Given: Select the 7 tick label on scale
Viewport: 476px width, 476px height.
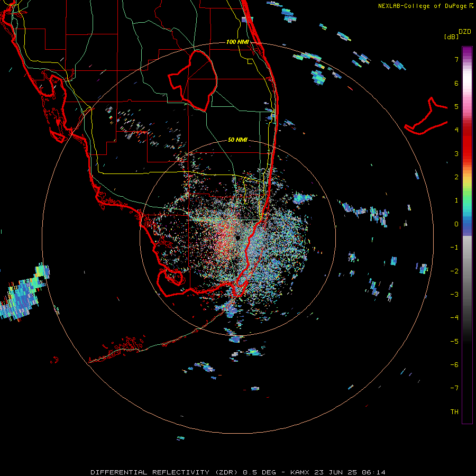Looking at the screenshot, I should (x=456, y=59).
